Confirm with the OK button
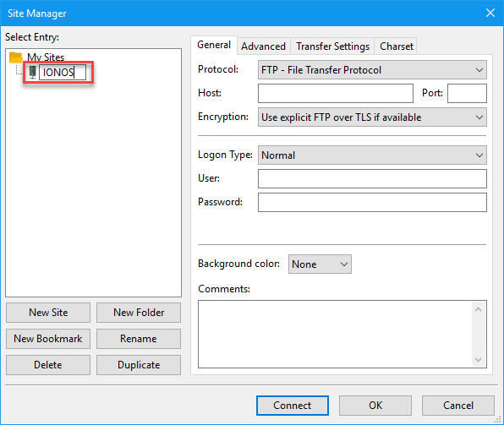The width and height of the screenshot is (504, 425). click(375, 406)
